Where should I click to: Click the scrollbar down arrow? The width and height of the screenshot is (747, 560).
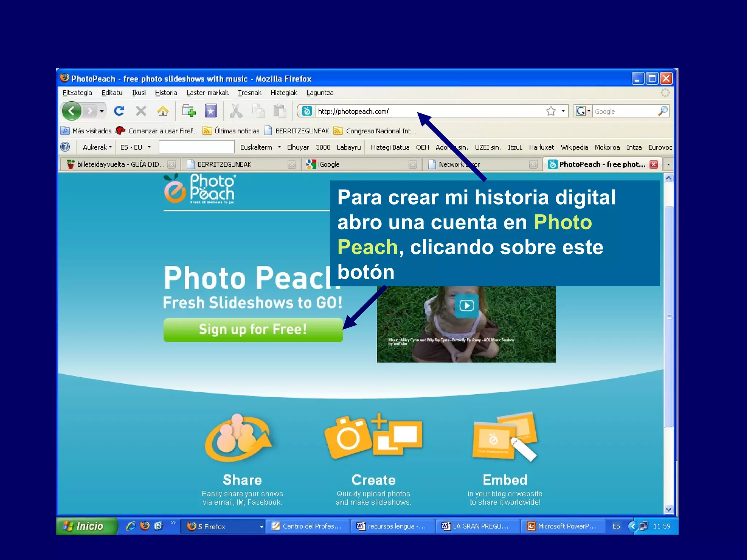[x=668, y=509]
